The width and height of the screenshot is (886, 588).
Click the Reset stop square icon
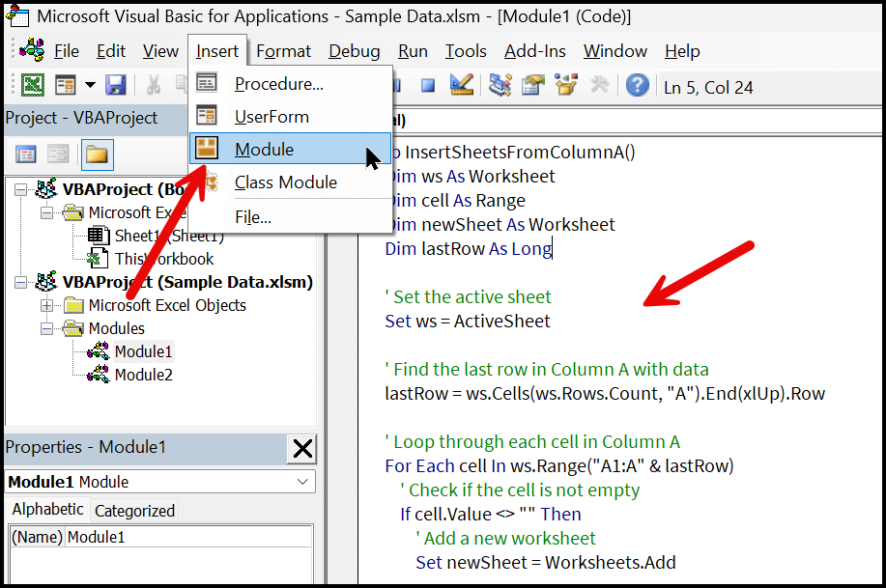click(x=428, y=86)
